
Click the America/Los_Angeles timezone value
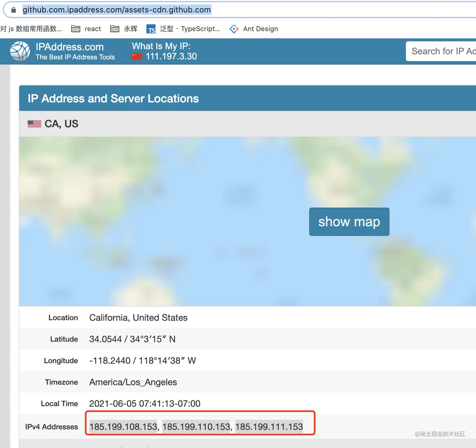[133, 382]
